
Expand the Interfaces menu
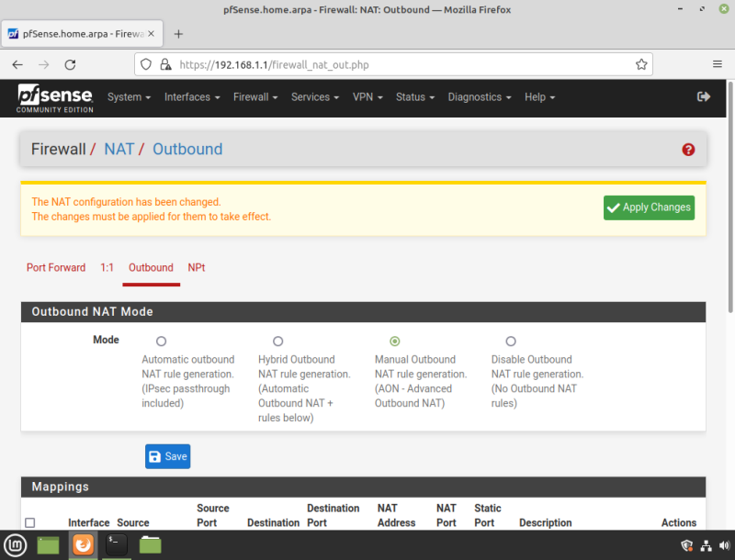(x=192, y=97)
